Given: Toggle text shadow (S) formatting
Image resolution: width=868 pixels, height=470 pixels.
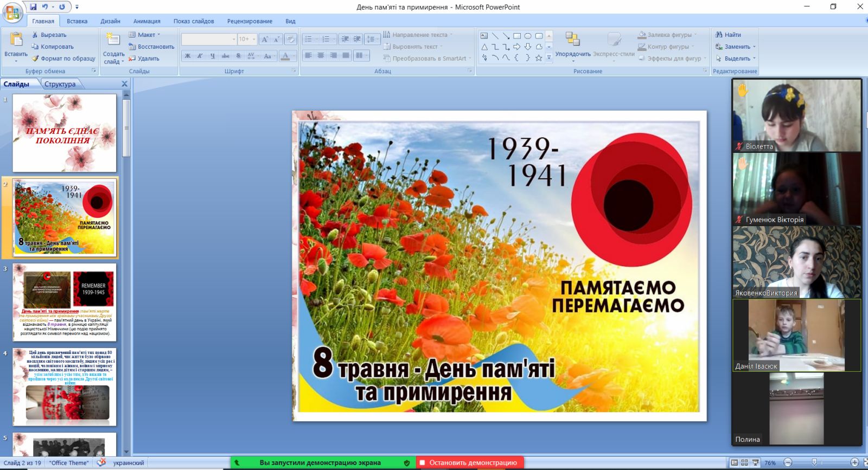Looking at the screenshot, I should point(238,56).
